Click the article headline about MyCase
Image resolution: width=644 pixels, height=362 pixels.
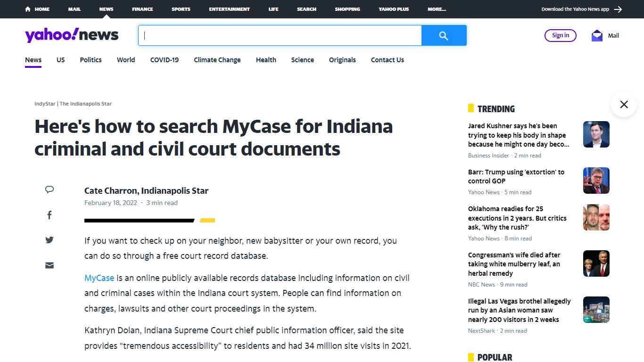214,138
